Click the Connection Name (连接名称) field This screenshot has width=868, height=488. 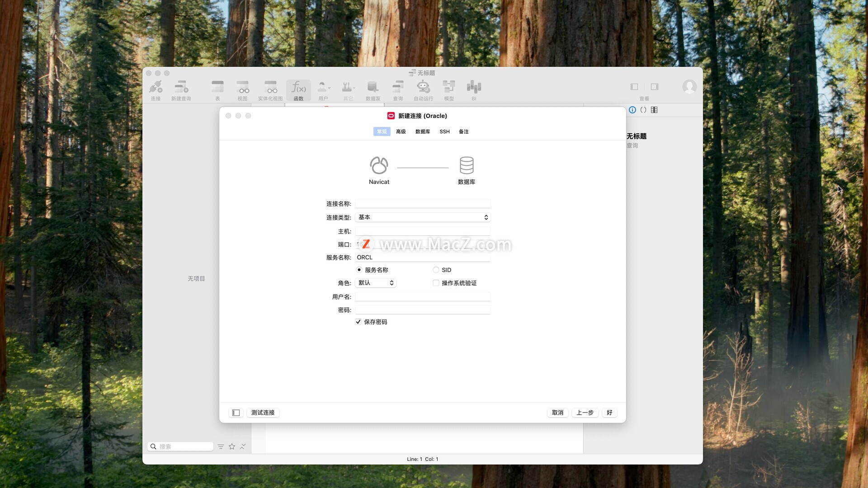point(423,204)
